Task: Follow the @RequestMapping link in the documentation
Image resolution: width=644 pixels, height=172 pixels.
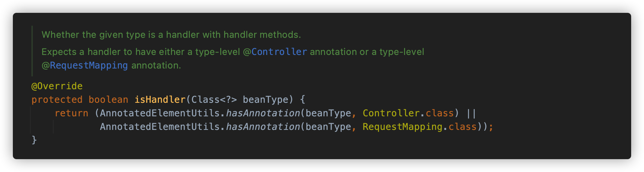Action: pyautogui.click(x=85, y=66)
